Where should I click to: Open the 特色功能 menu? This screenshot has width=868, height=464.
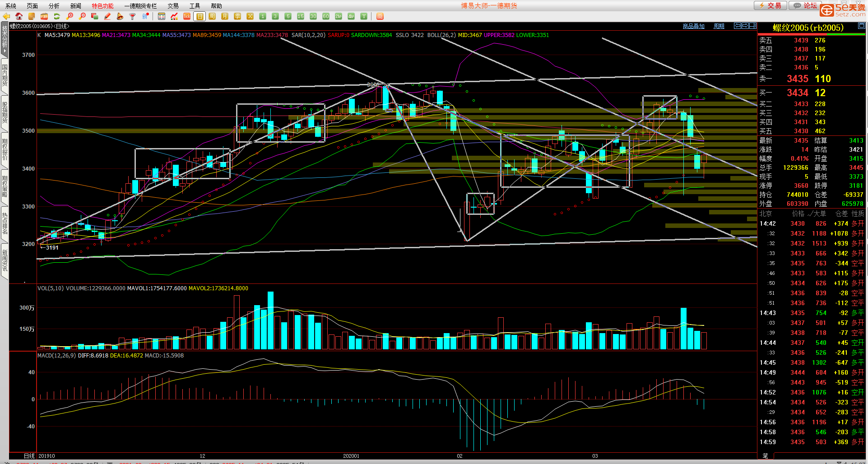[102, 6]
